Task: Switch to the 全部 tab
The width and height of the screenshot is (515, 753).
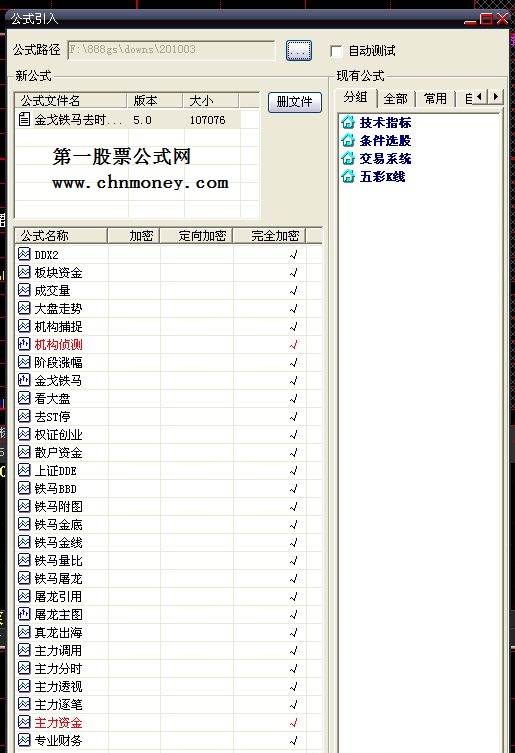Action: (395, 99)
